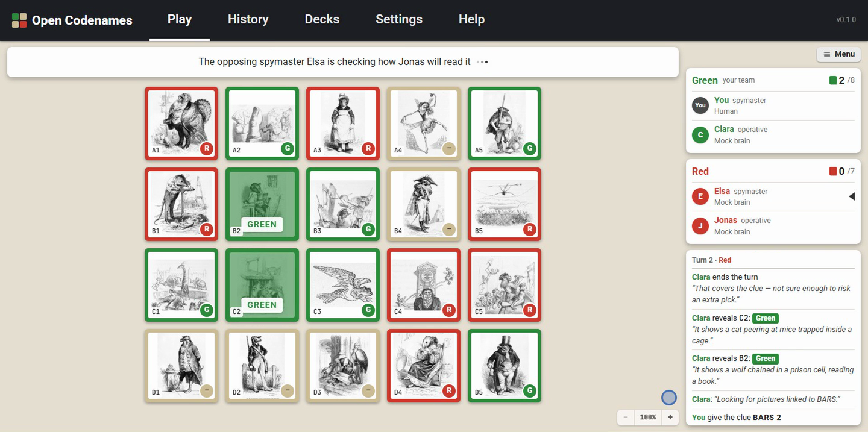Select revealed green card B2
The height and width of the screenshot is (432, 868).
[262, 204]
